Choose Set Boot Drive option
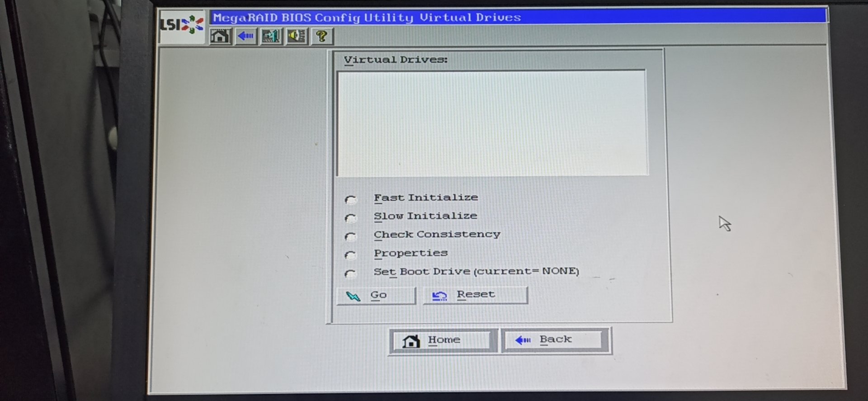This screenshot has width=868, height=401. (350, 274)
